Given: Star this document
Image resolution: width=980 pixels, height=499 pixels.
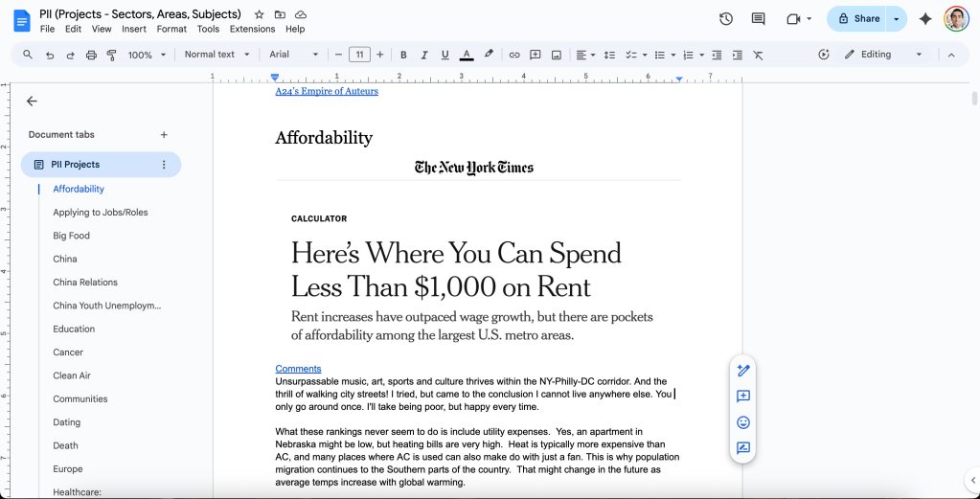Looking at the screenshot, I should [x=260, y=15].
